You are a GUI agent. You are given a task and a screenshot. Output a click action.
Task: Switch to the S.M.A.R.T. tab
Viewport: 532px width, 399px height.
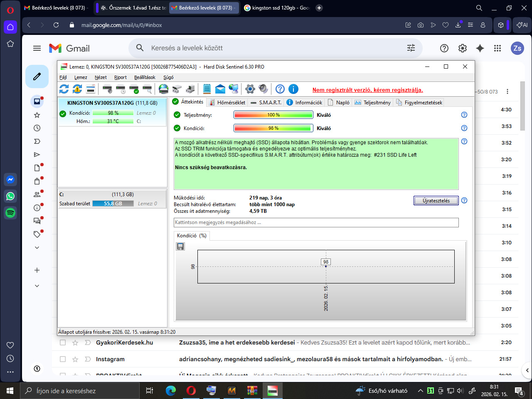coord(266,102)
